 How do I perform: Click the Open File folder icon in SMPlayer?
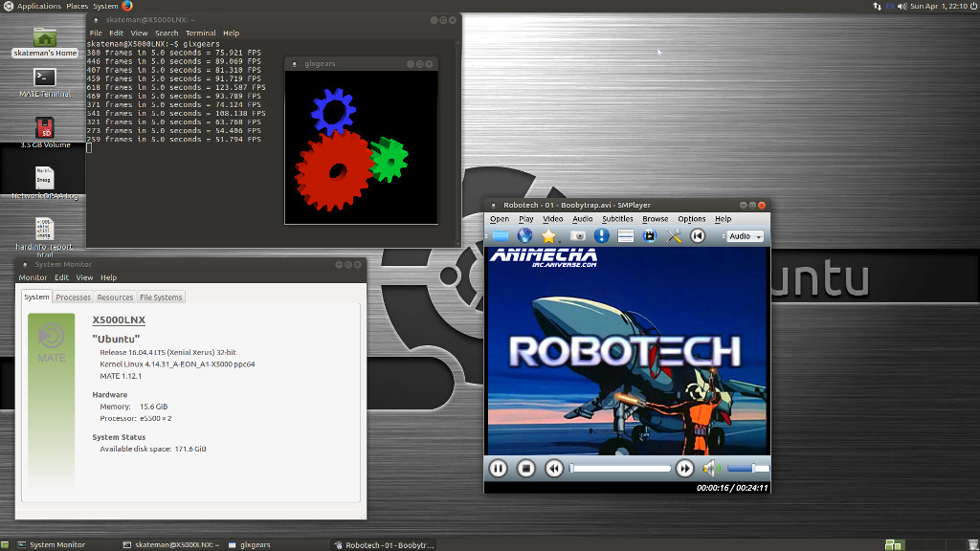tap(500, 235)
